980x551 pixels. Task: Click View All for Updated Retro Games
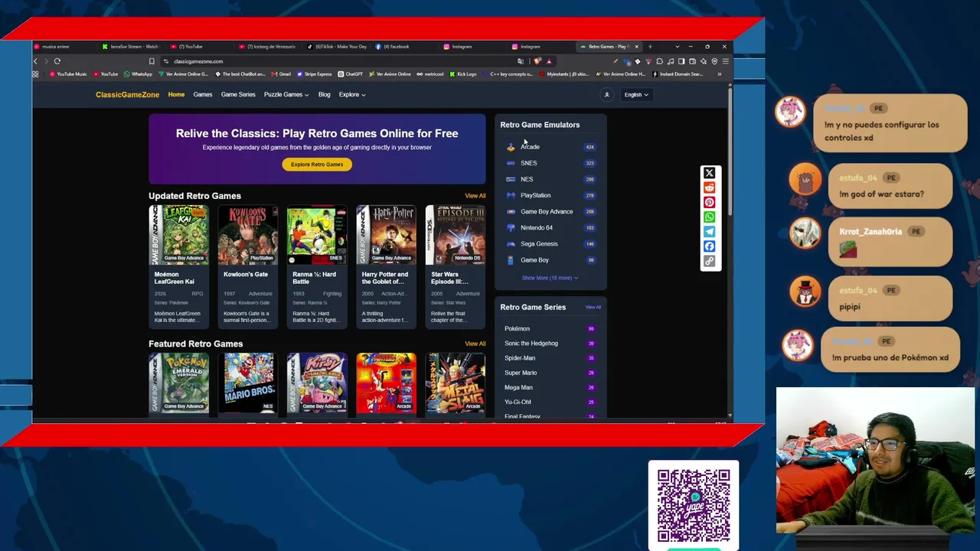pyautogui.click(x=475, y=196)
